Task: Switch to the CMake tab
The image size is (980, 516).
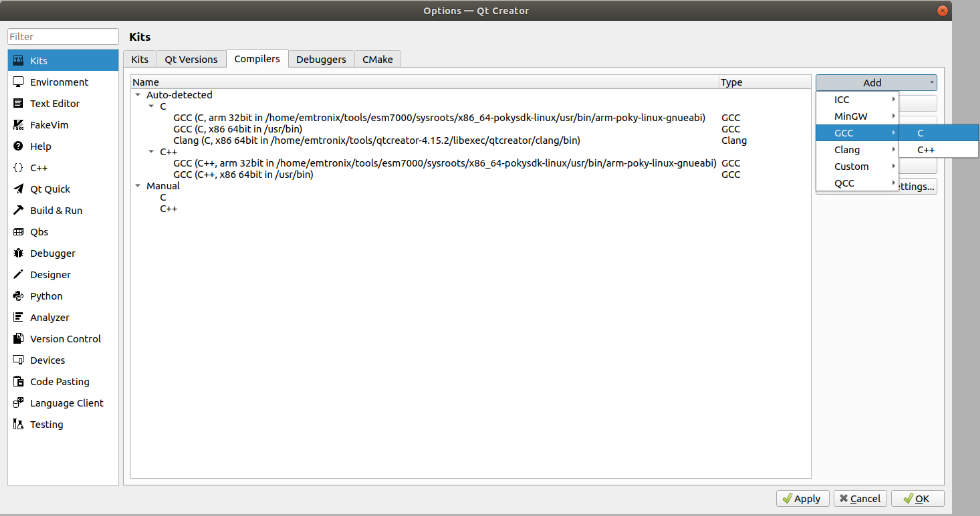Action: click(x=378, y=59)
